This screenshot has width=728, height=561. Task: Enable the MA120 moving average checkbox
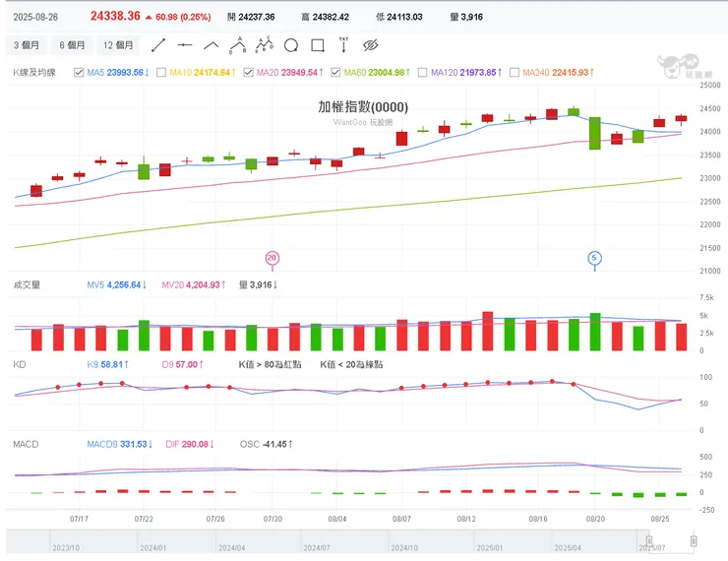coord(422,73)
